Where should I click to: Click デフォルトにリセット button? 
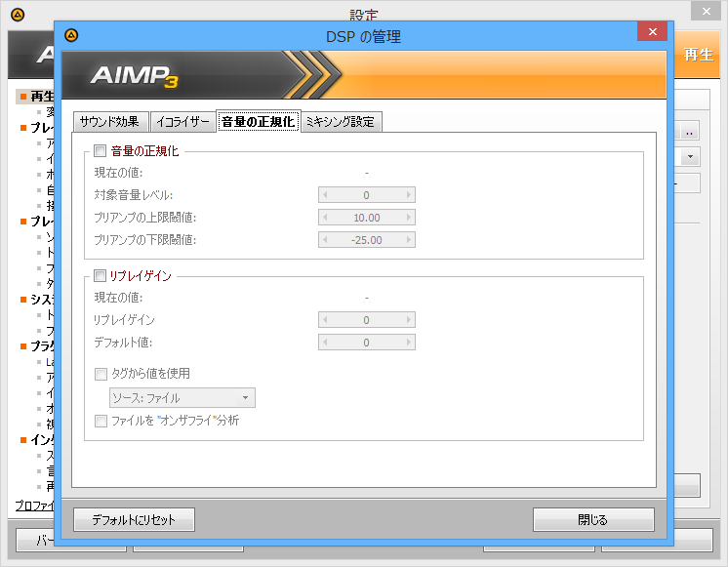tap(134, 519)
